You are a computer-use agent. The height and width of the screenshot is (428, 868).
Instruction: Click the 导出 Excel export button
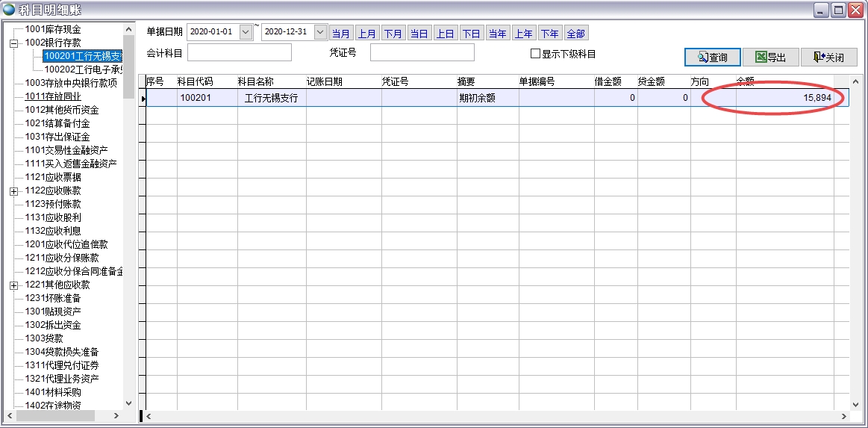(x=769, y=58)
